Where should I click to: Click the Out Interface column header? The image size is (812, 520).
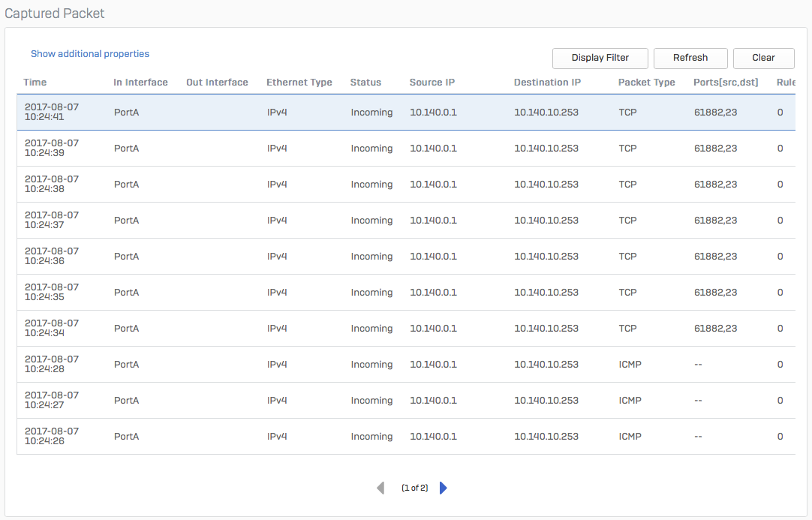(217, 83)
